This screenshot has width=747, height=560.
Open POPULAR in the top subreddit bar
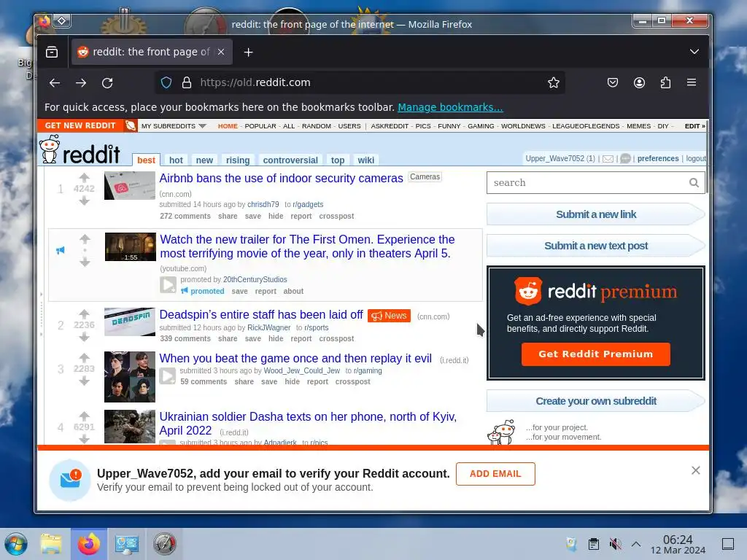click(260, 125)
